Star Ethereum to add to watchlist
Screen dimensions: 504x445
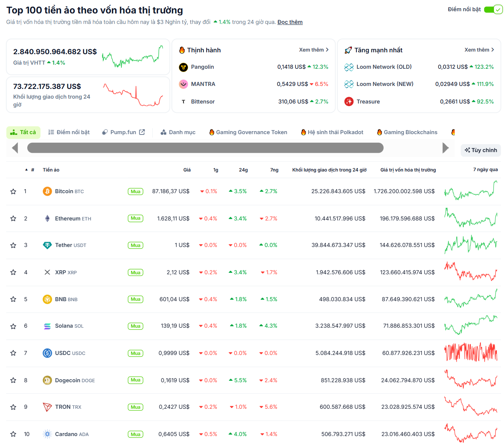click(13, 219)
